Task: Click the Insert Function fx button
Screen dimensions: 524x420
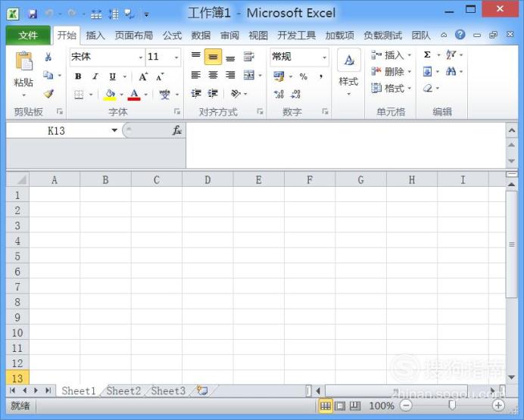Action: point(176,130)
